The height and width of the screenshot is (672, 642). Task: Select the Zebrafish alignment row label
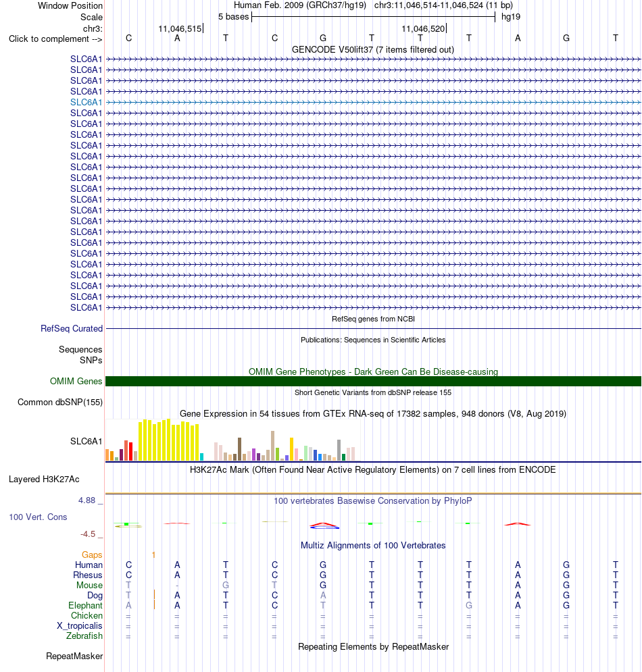tap(84, 636)
